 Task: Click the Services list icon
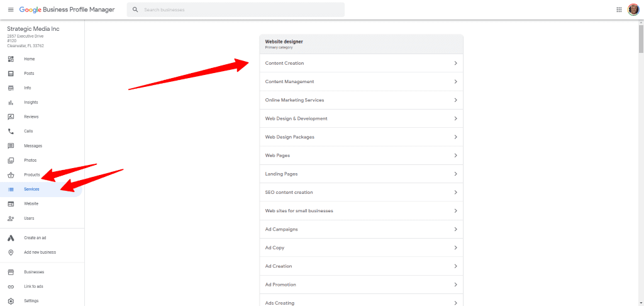[11, 189]
